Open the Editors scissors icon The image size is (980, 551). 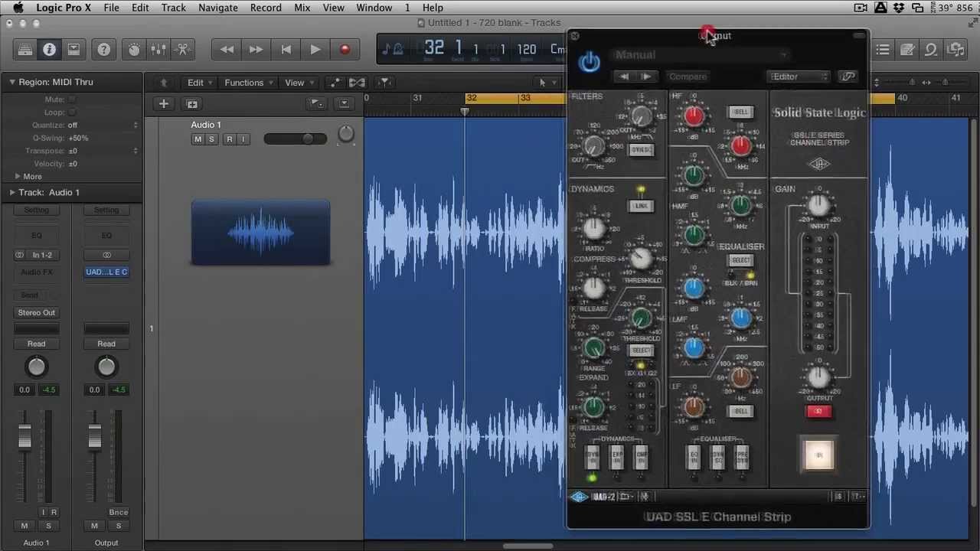(183, 50)
